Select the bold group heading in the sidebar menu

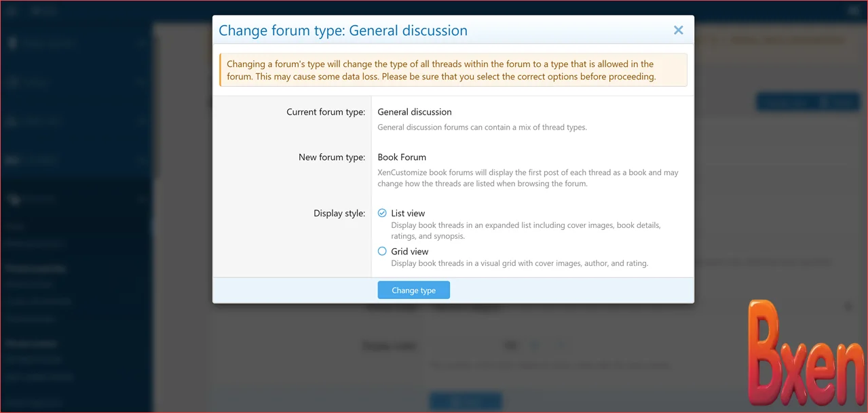(35, 268)
